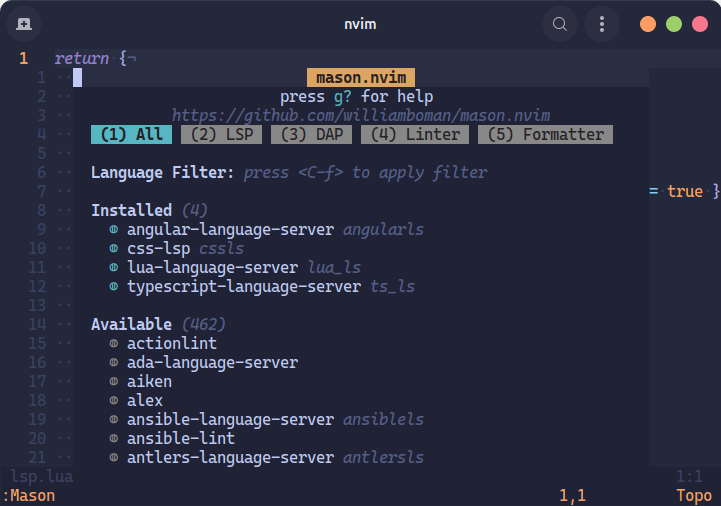
Task: Click the :Mason command line text
Action: point(29,496)
